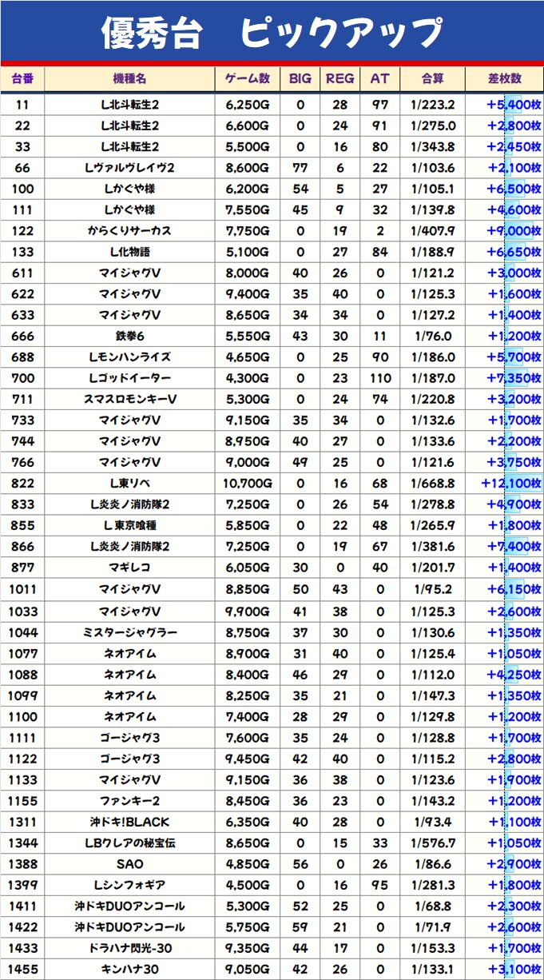The image size is (544, 980).
Task: Click the からくりサーカス machine name
Action: pyautogui.click(x=129, y=231)
